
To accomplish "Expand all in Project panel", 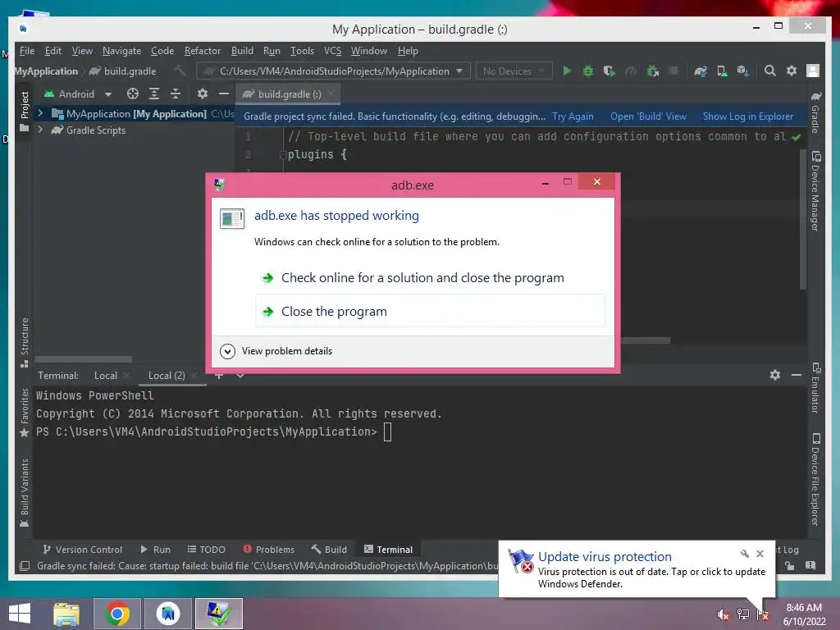I will pos(153,94).
